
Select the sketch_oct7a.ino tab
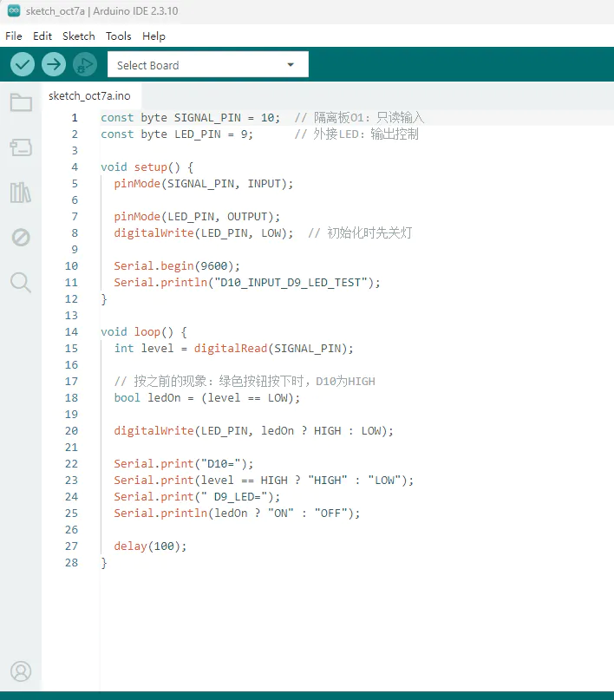pyautogui.click(x=89, y=96)
